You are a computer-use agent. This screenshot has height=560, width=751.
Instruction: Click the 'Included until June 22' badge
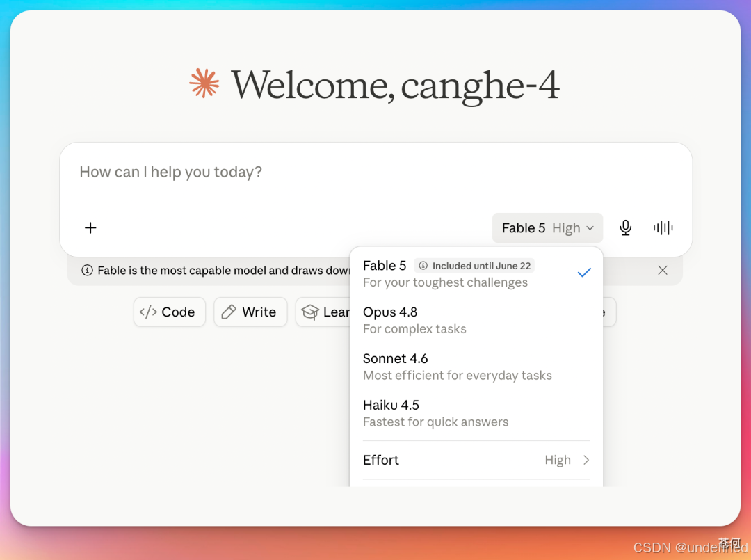coord(474,265)
